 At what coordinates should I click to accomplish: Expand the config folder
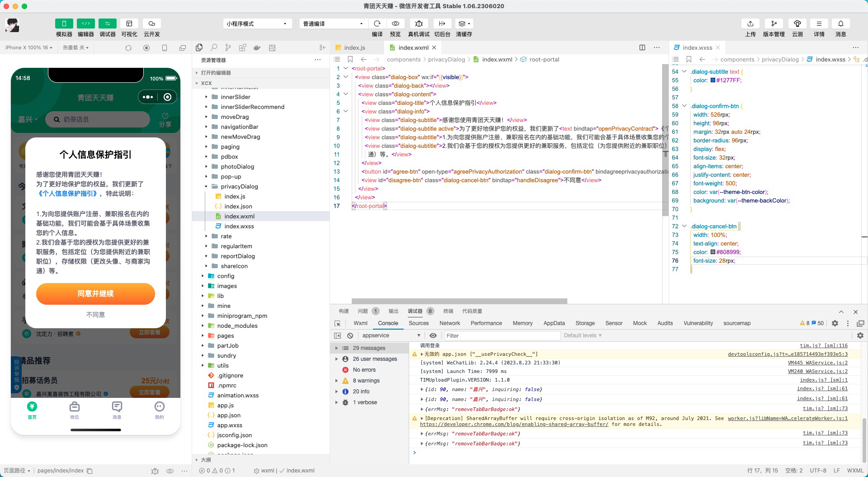[203, 276]
